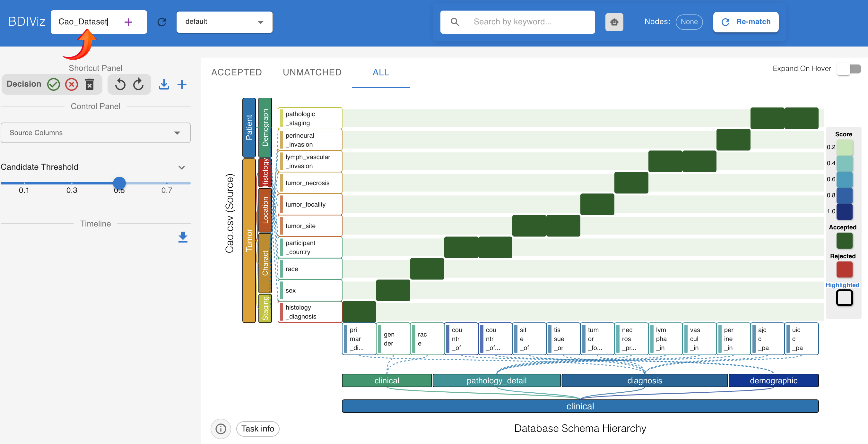Toggle the Nodes None chip
The image size is (868, 444).
coord(689,22)
